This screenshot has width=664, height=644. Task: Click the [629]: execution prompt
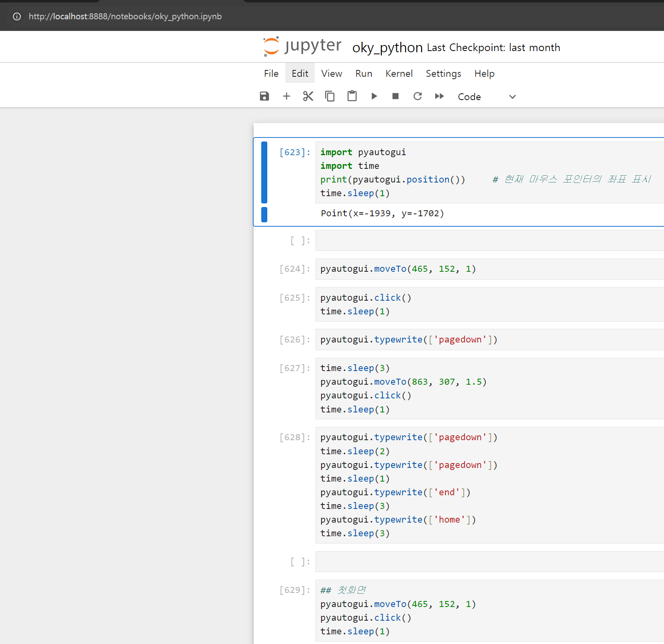pyautogui.click(x=295, y=590)
